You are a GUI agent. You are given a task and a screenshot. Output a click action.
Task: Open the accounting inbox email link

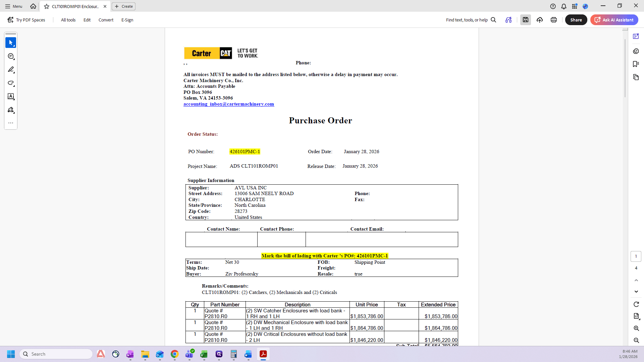click(x=228, y=104)
